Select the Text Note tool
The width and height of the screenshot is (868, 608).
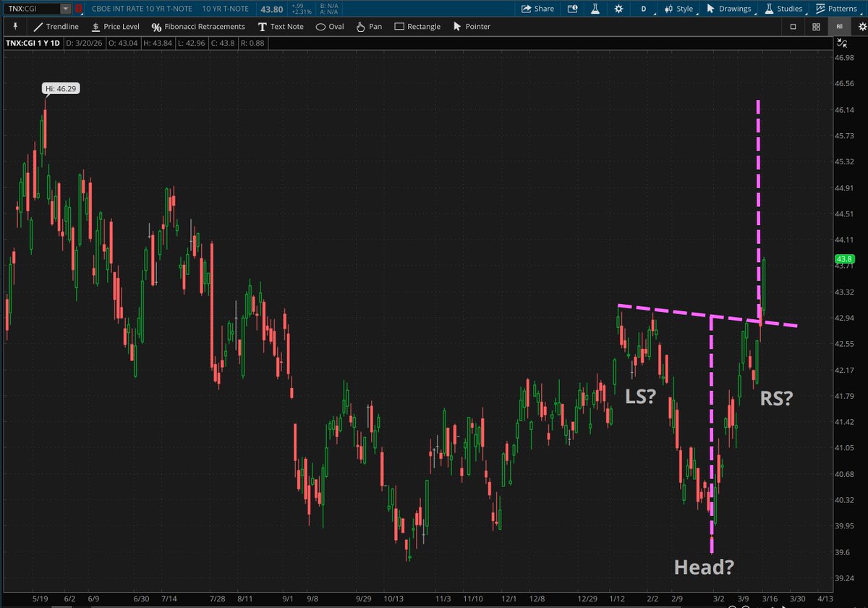[x=281, y=26]
